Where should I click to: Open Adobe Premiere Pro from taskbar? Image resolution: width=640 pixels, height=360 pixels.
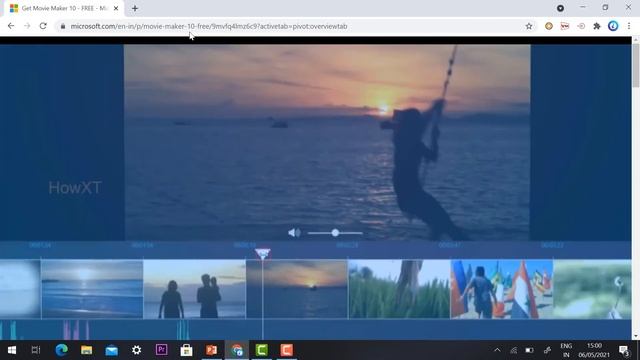pos(162,350)
